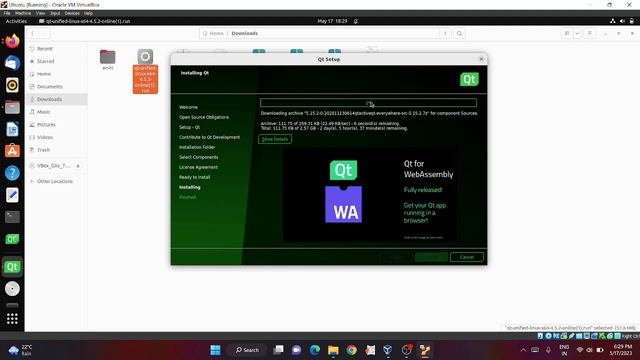Open Rhythmbox music player in dock
This screenshot has height=360, width=640.
[x=12, y=85]
